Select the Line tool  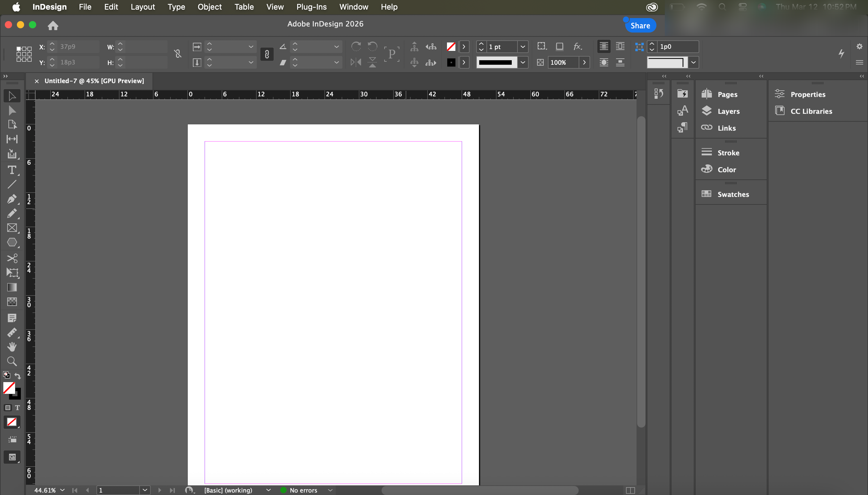12,184
